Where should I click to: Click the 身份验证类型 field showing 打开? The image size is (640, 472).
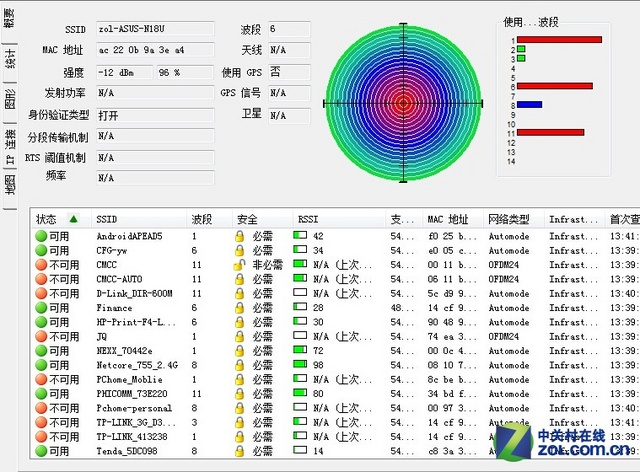(155, 115)
